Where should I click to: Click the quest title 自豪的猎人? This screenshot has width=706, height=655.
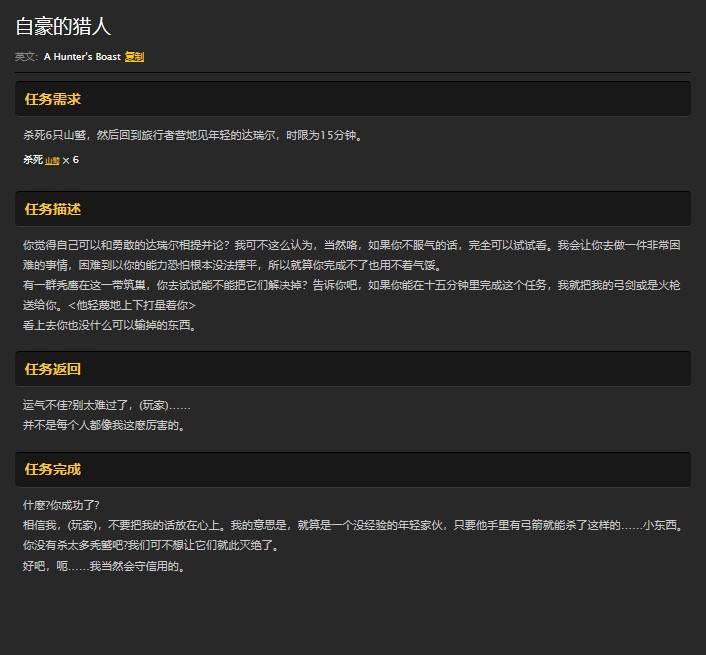coord(63,27)
